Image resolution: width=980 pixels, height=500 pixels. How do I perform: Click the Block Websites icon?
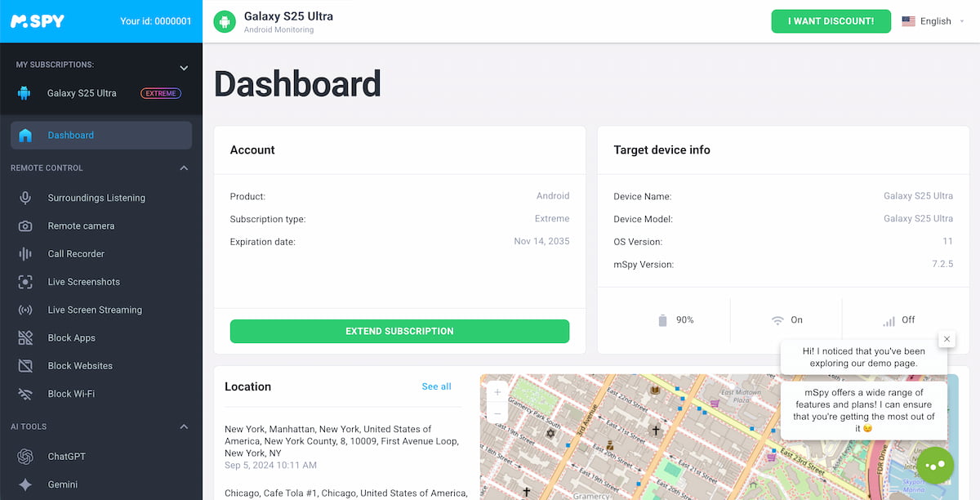pyautogui.click(x=25, y=366)
